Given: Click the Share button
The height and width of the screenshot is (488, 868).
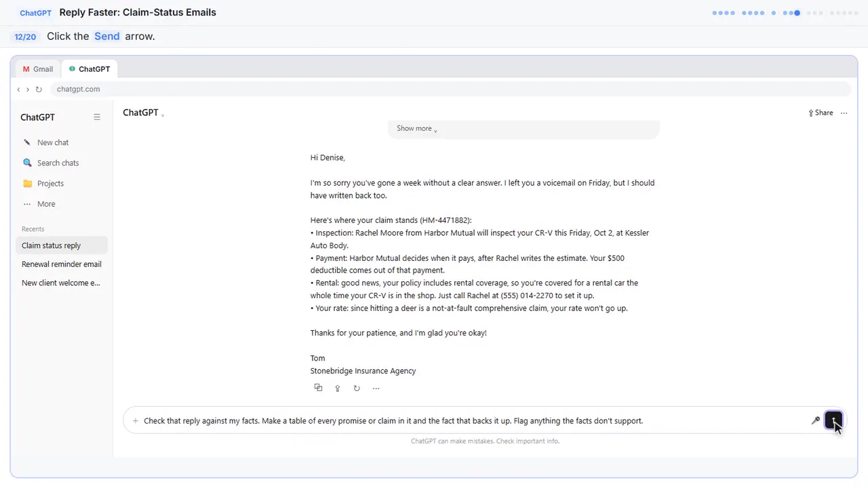Looking at the screenshot, I should pos(821,113).
